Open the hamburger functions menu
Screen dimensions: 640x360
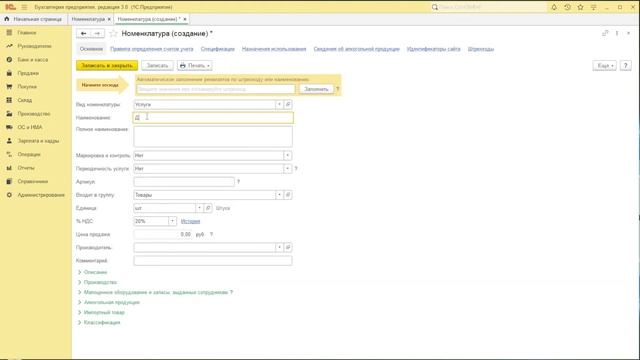(24, 7)
